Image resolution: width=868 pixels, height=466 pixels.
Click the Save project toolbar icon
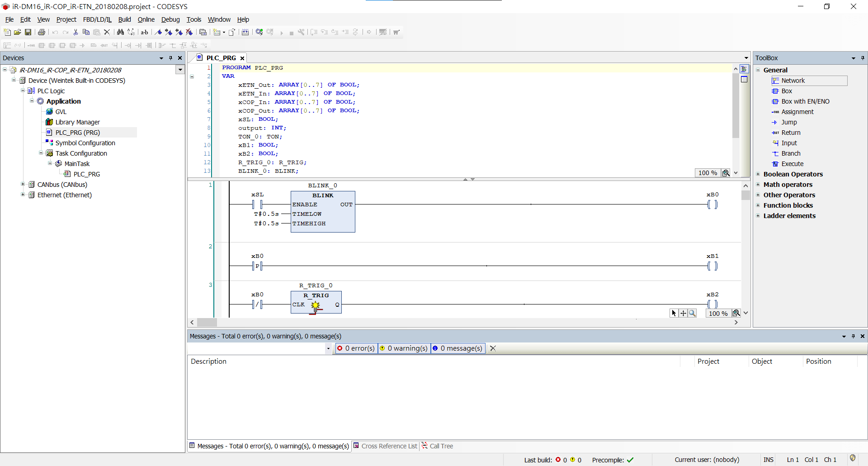click(28, 32)
